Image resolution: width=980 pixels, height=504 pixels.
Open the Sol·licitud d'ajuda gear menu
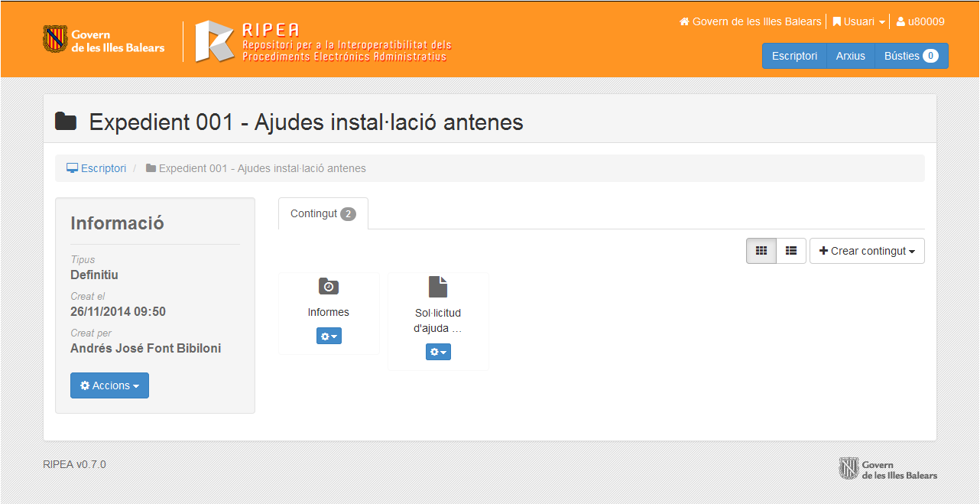click(438, 352)
